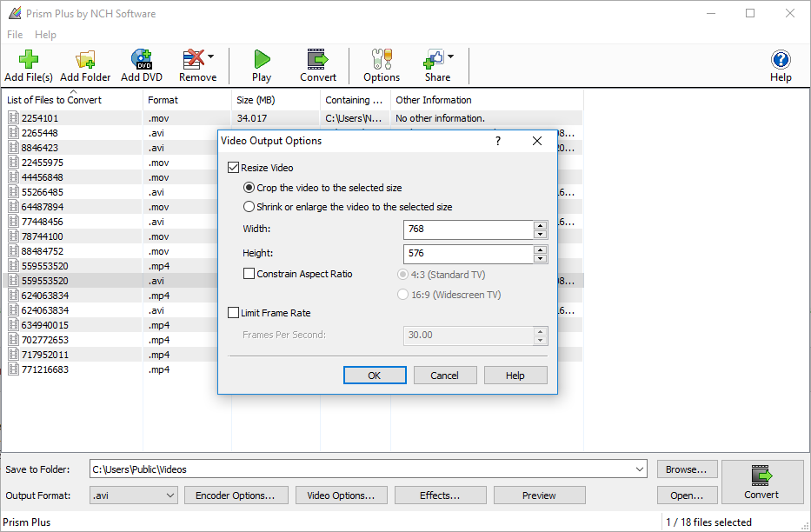The height and width of the screenshot is (532, 811).
Task: Click the Add File(s) green plus icon
Action: pyautogui.click(x=29, y=59)
